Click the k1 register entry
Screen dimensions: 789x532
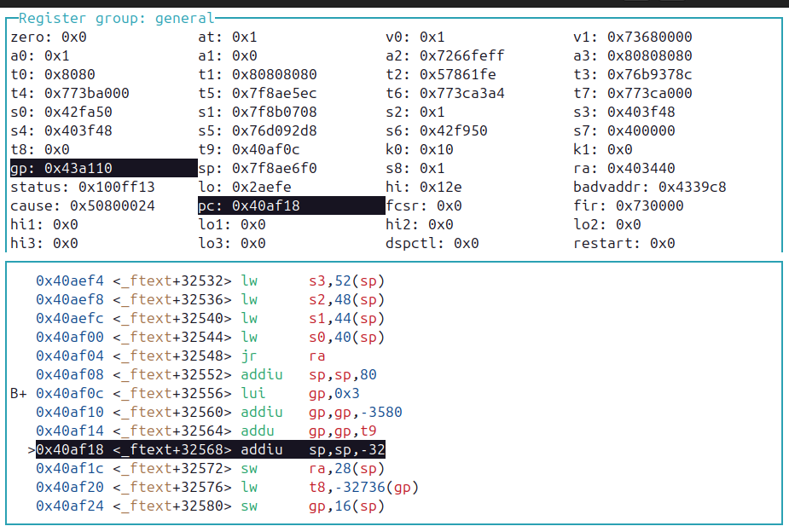pos(603,149)
